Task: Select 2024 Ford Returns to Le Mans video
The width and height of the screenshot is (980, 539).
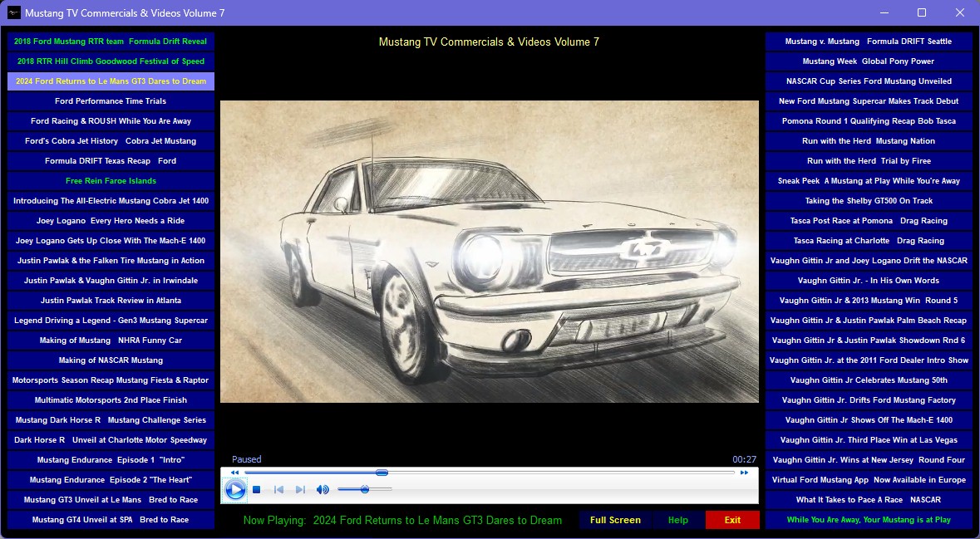Action: click(111, 81)
